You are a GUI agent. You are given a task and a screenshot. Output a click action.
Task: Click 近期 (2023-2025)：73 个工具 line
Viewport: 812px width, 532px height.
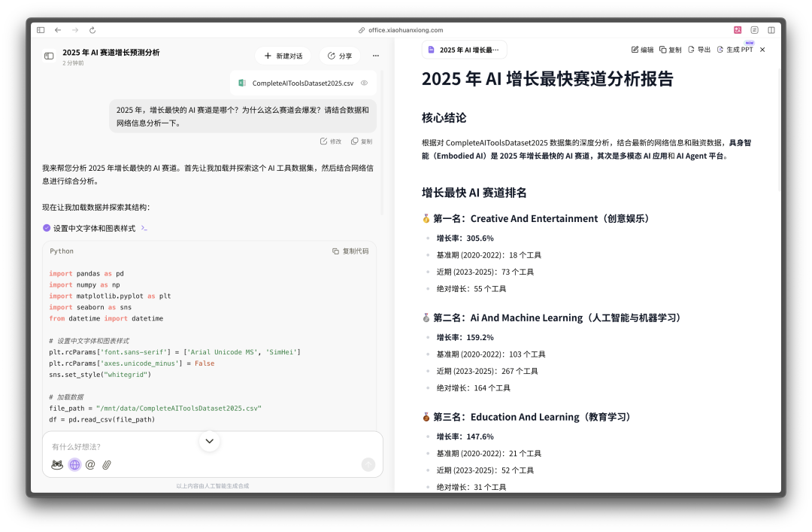coord(485,272)
